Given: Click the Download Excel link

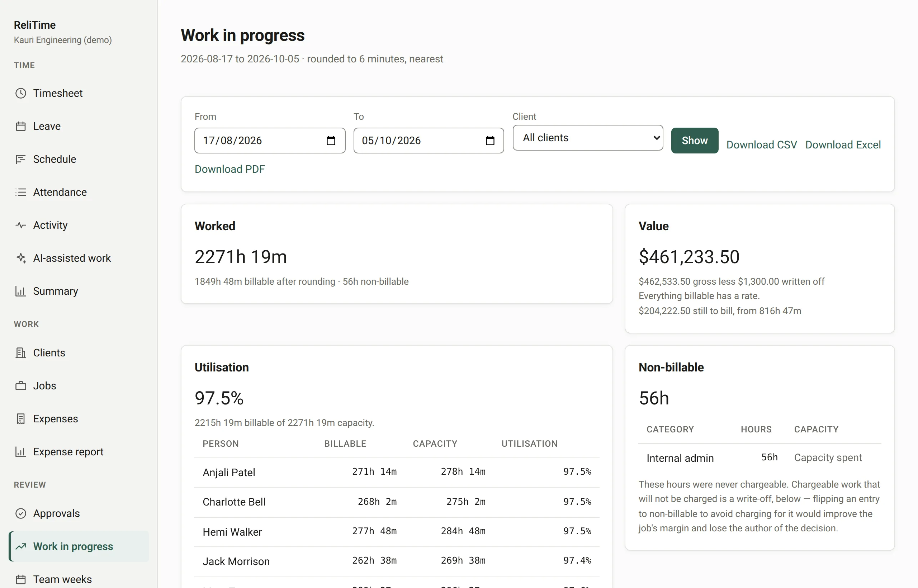Looking at the screenshot, I should click(x=843, y=145).
